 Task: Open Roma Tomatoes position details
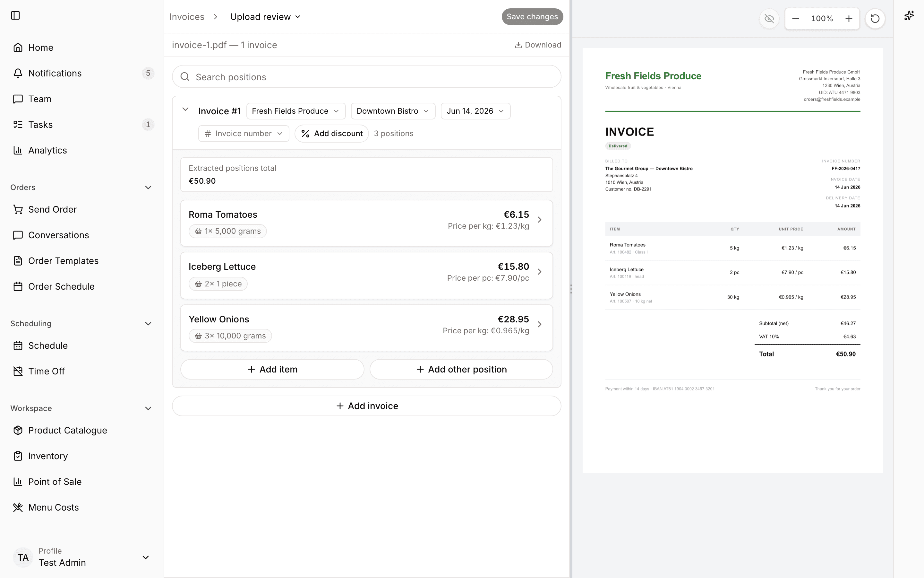[366, 223]
